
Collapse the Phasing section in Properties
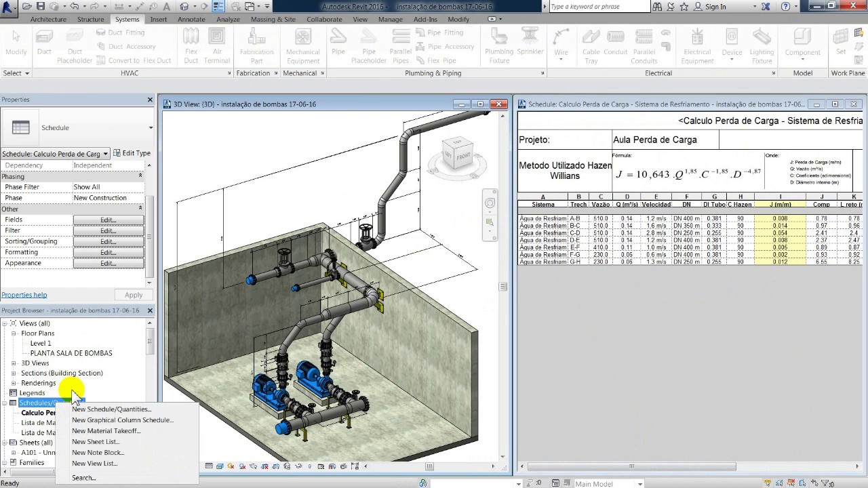(x=140, y=176)
